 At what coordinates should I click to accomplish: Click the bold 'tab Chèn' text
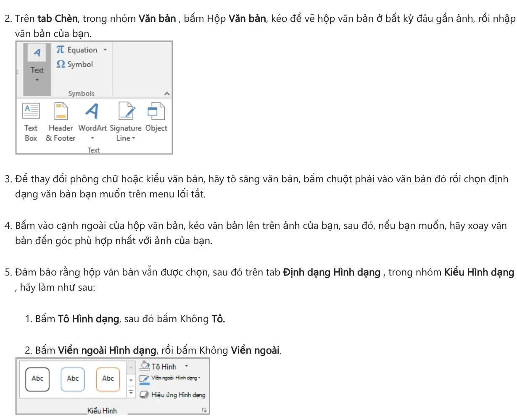58,18
